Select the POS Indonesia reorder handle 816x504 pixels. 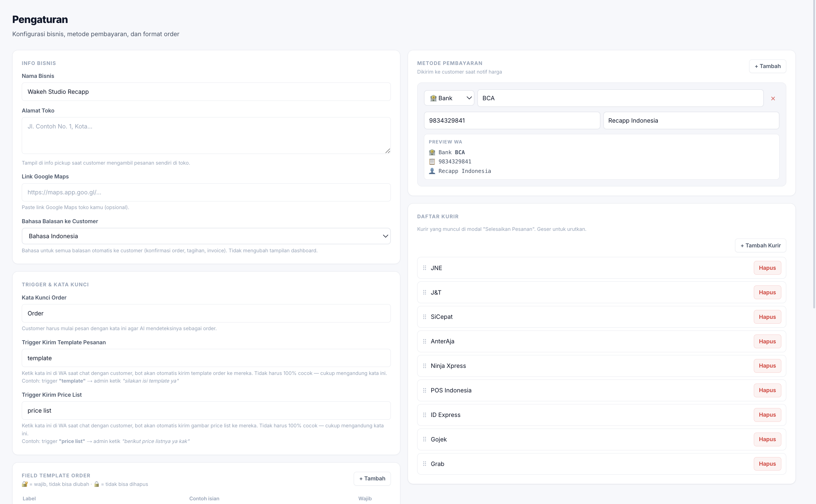tap(425, 390)
